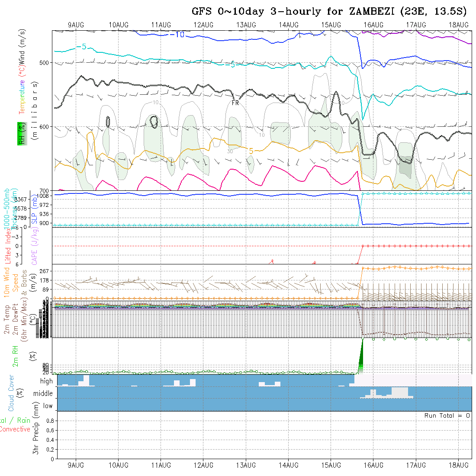Click the orange 5 temperature contour label
Screen dimensions: 476x476
(x=251, y=151)
